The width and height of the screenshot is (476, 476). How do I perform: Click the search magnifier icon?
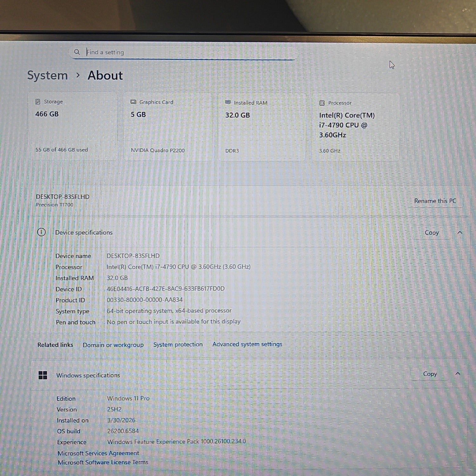tap(77, 52)
